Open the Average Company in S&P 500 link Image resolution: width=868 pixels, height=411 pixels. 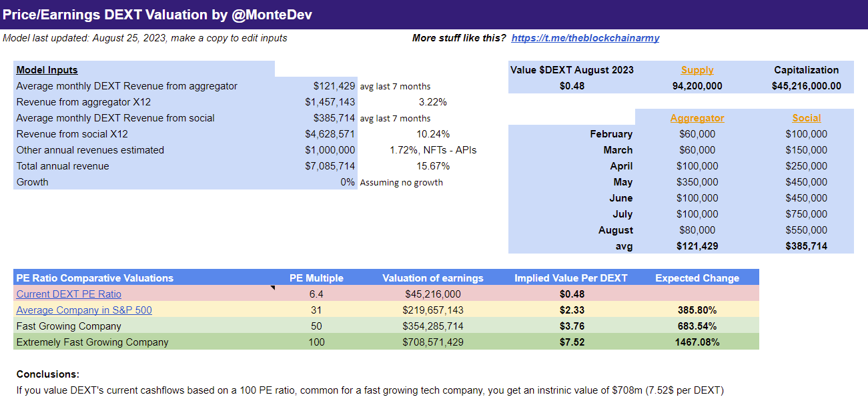(83, 310)
